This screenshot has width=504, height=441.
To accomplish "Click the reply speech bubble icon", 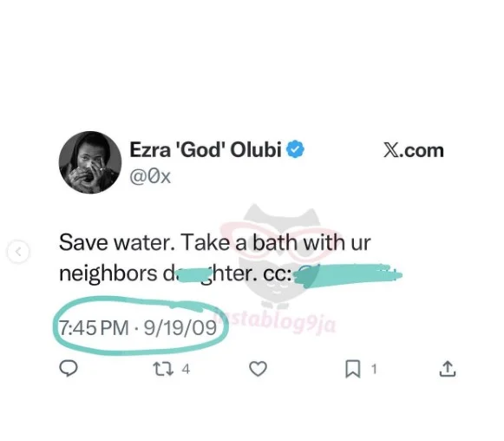I will pyautogui.click(x=69, y=368).
